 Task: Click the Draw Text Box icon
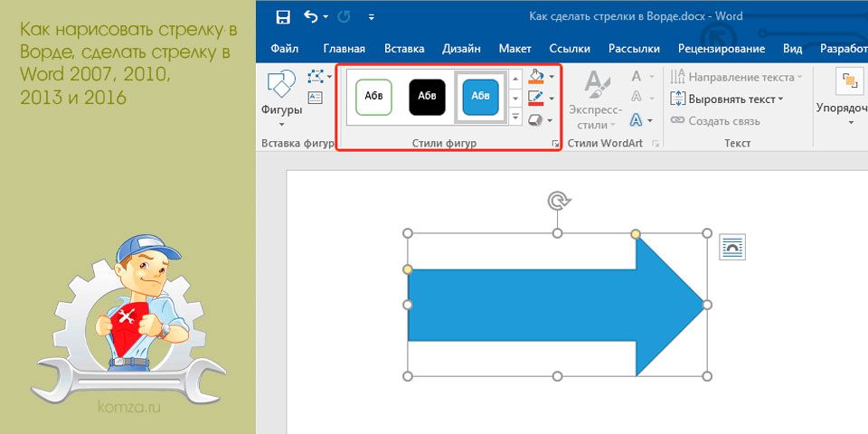click(315, 98)
